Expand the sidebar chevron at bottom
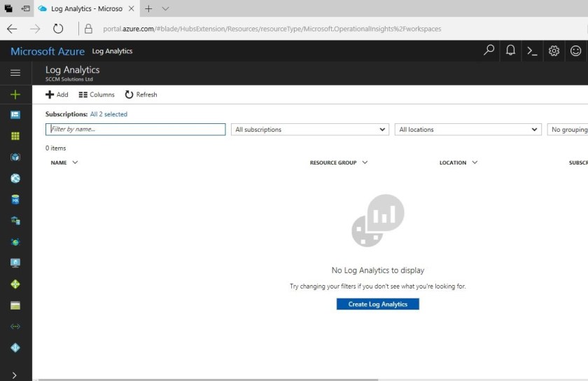The width and height of the screenshot is (588, 381). pos(15,375)
